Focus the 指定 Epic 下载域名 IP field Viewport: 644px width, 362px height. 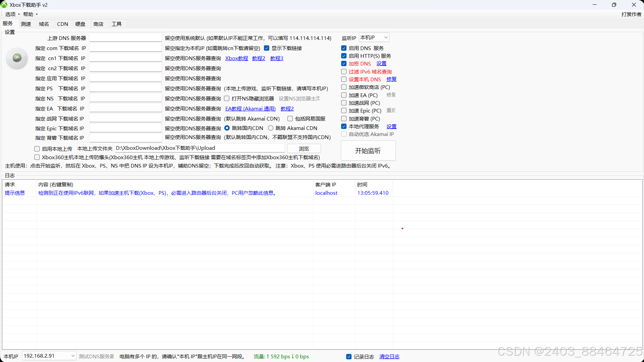126,128
